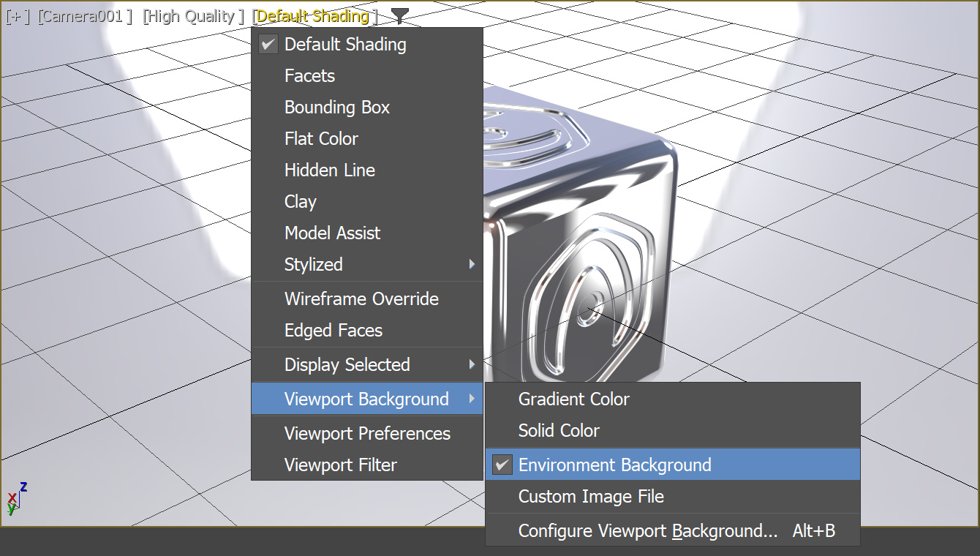Choose Custom Image File as background
The width and height of the screenshot is (980, 556).
pyautogui.click(x=590, y=496)
